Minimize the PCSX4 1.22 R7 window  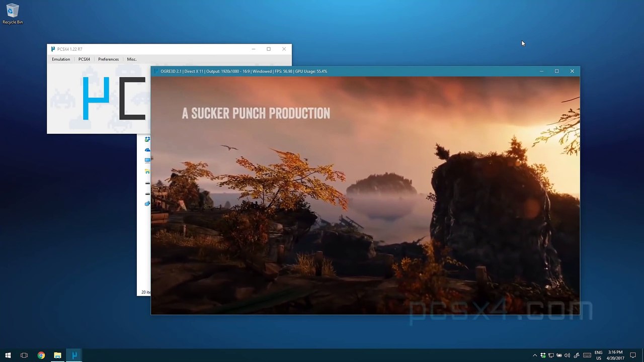click(254, 49)
